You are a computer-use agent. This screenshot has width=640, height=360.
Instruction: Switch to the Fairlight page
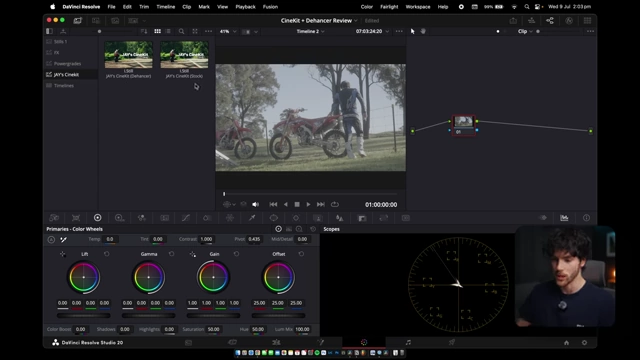pyautogui.click(x=408, y=342)
